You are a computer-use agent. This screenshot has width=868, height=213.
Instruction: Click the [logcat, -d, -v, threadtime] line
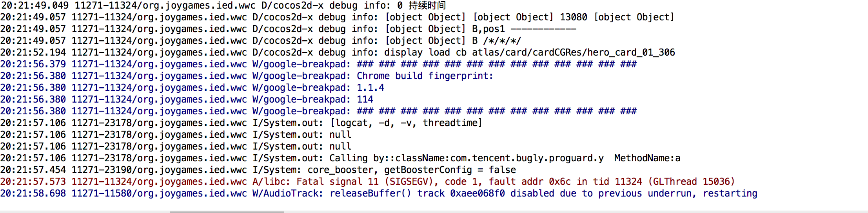point(406,123)
